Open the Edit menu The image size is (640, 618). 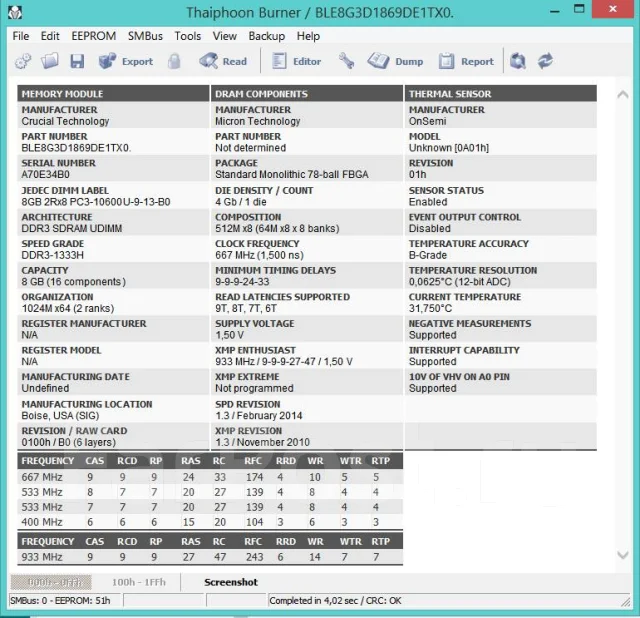point(50,36)
